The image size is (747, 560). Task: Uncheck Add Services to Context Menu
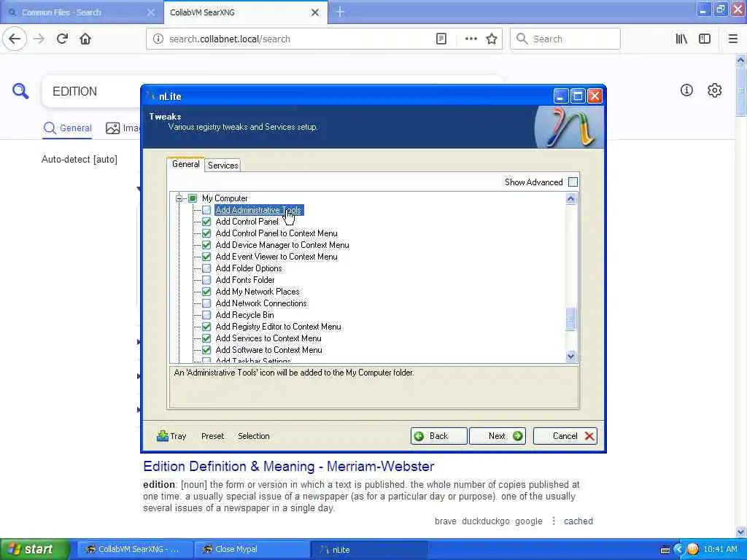[x=206, y=338]
